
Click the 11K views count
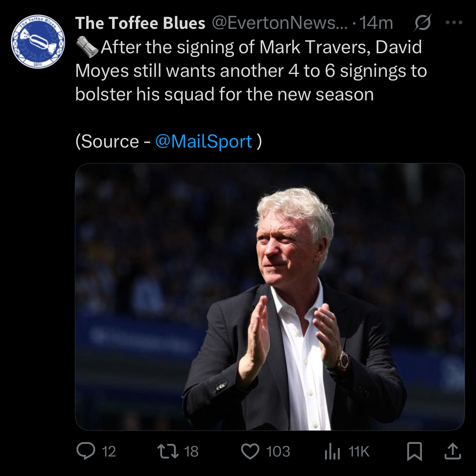point(359,452)
